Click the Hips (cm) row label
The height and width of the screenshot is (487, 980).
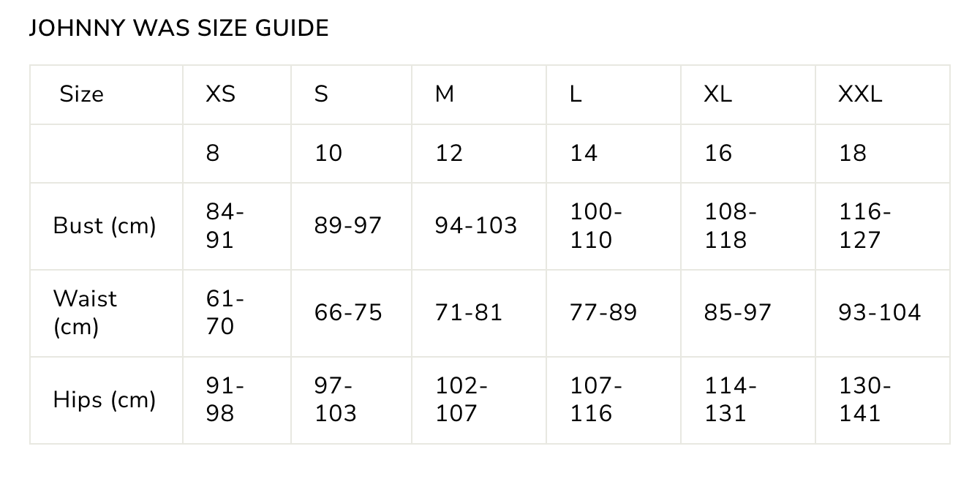(105, 400)
